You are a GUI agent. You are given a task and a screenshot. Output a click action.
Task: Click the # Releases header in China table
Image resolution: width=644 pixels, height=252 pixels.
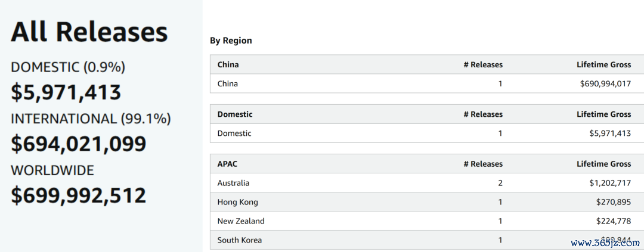tap(483, 64)
